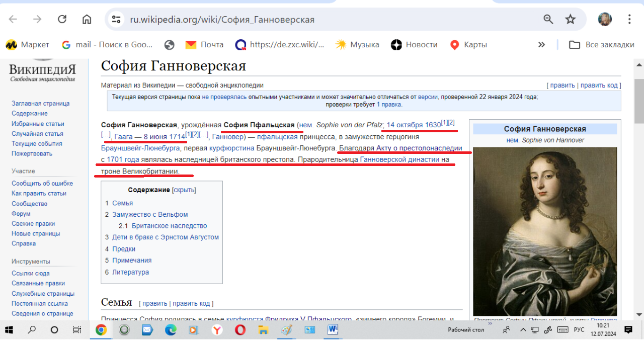Viewport: 644px width, 344px height.
Task: Open the Ганноверской династии link
Action: 399,160
